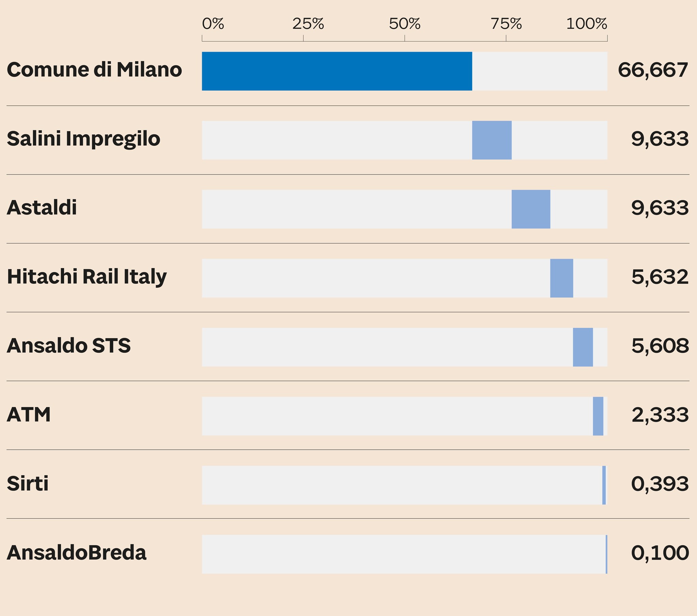697x616 pixels.
Task: Click the 0,393 value
Action: coord(660,484)
